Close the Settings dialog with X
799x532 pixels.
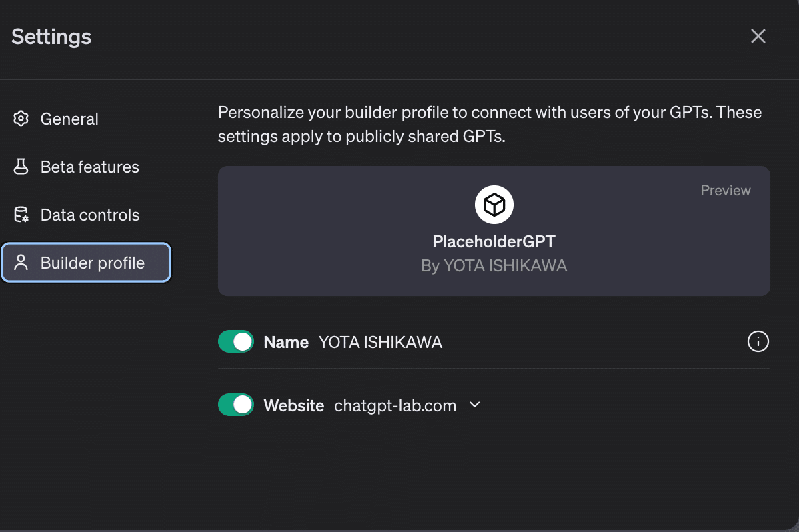pyautogui.click(x=758, y=36)
